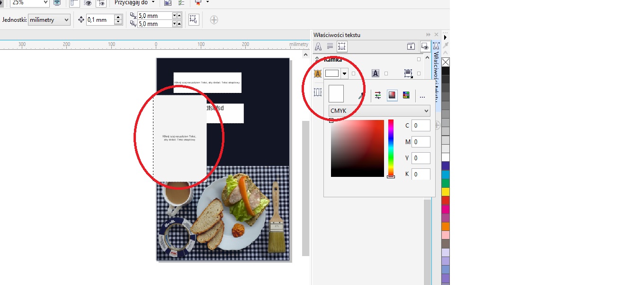Toggle checkbox next to text color A icon
Image resolution: width=644 pixels, height=285 pixels.
(x=386, y=74)
